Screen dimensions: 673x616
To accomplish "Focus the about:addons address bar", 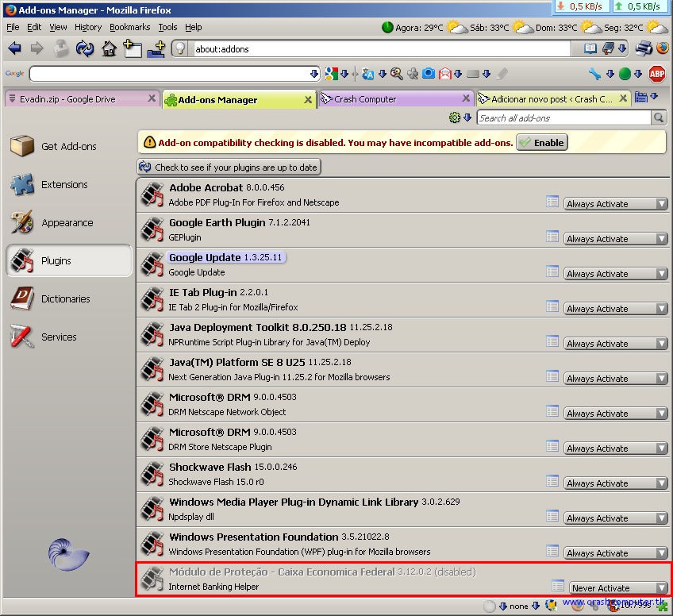I will tap(382, 49).
